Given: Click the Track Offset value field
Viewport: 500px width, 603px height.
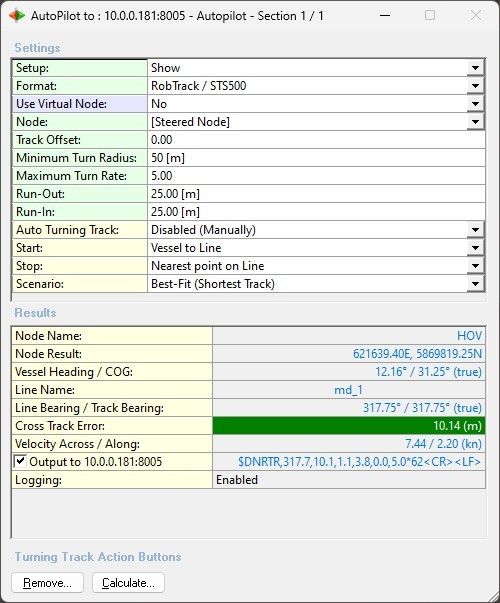Looking at the screenshot, I should tap(316, 140).
